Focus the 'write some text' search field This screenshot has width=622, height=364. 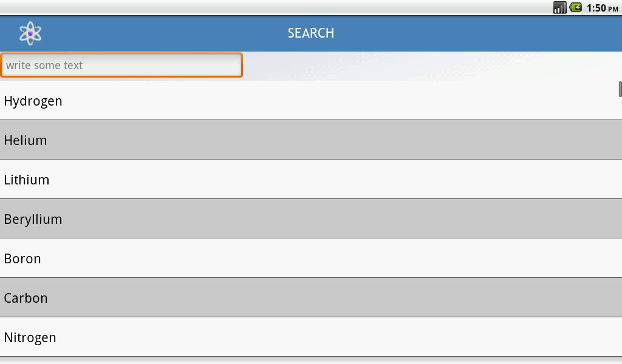click(x=121, y=65)
